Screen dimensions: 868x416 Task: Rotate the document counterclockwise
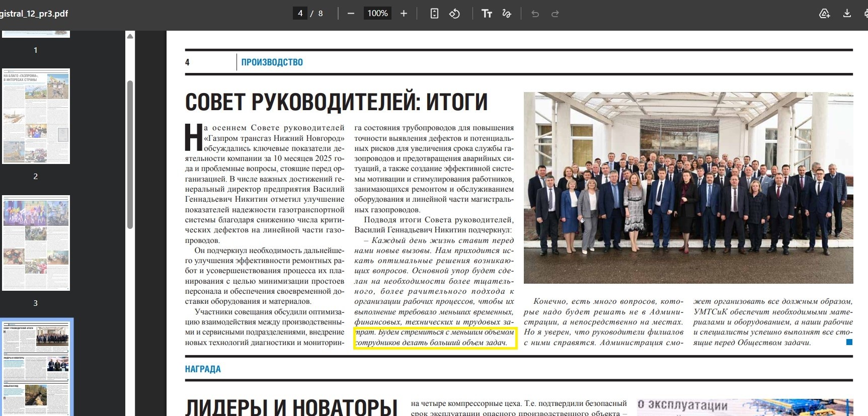(x=454, y=14)
